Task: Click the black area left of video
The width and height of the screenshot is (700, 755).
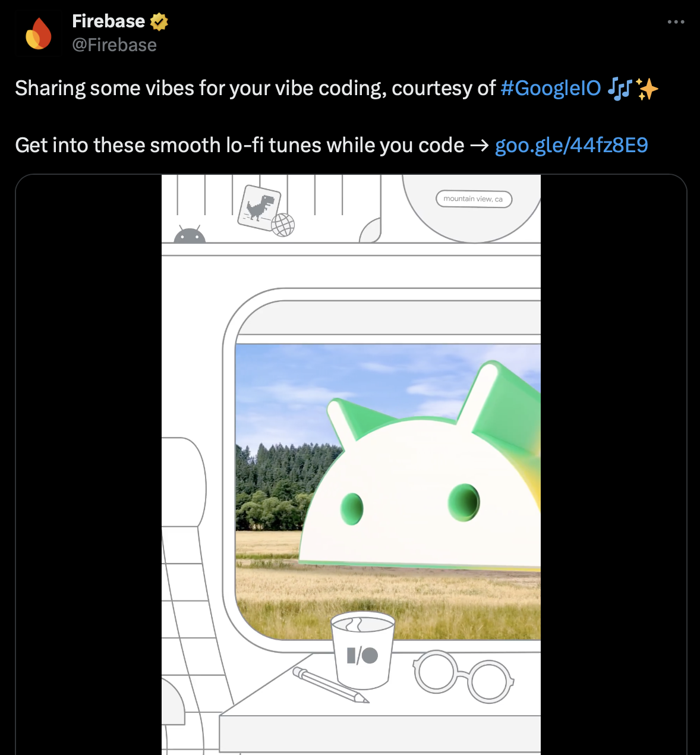Action: click(89, 465)
